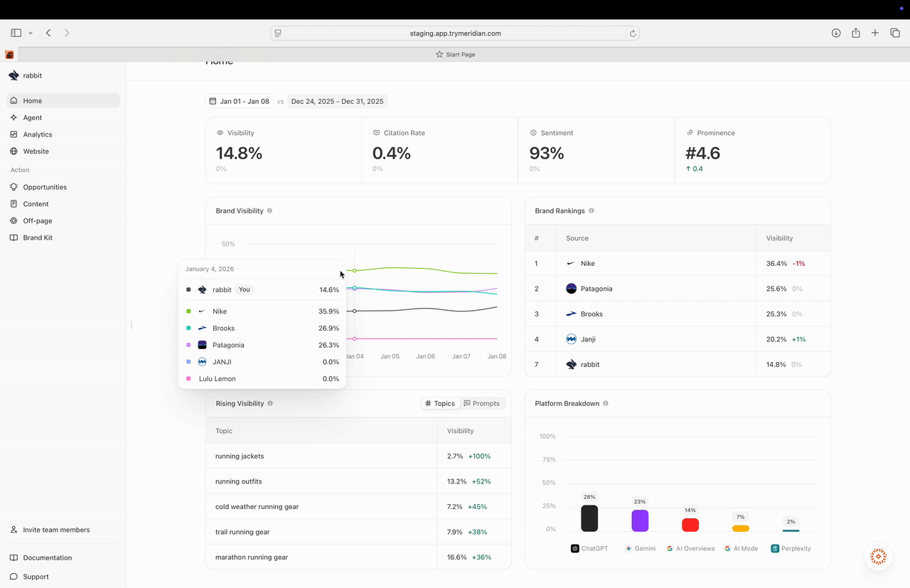Toggle the Perplexity legend entry

[791, 548]
